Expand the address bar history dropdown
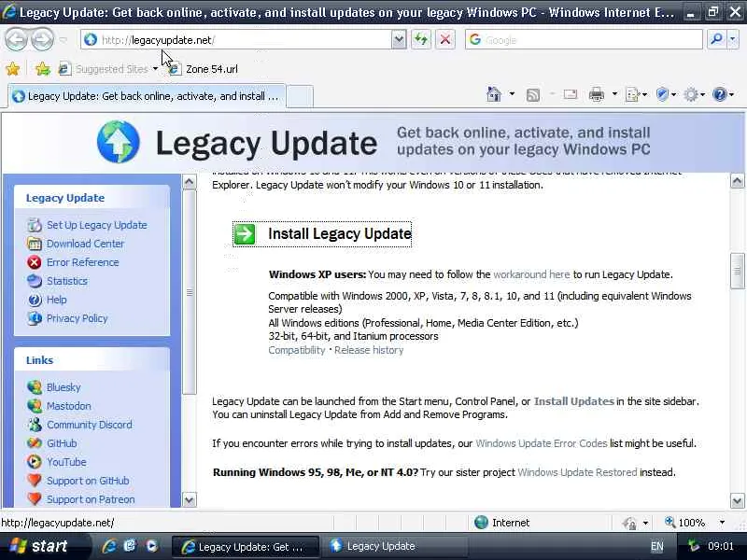 [399, 40]
